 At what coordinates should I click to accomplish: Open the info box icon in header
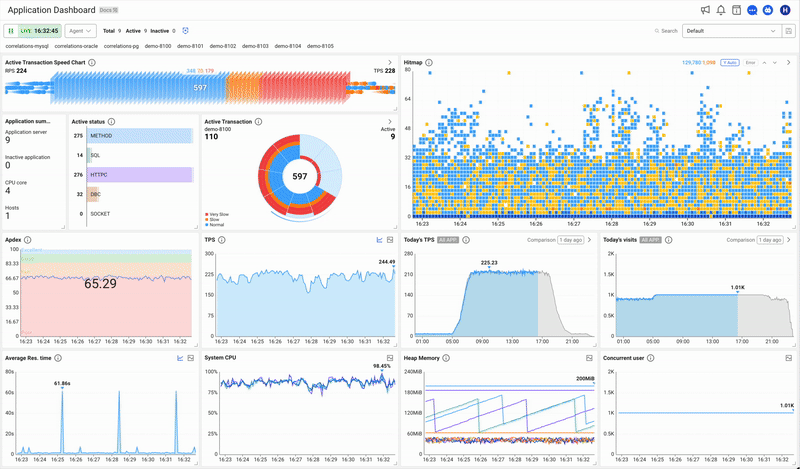pos(736,10)
